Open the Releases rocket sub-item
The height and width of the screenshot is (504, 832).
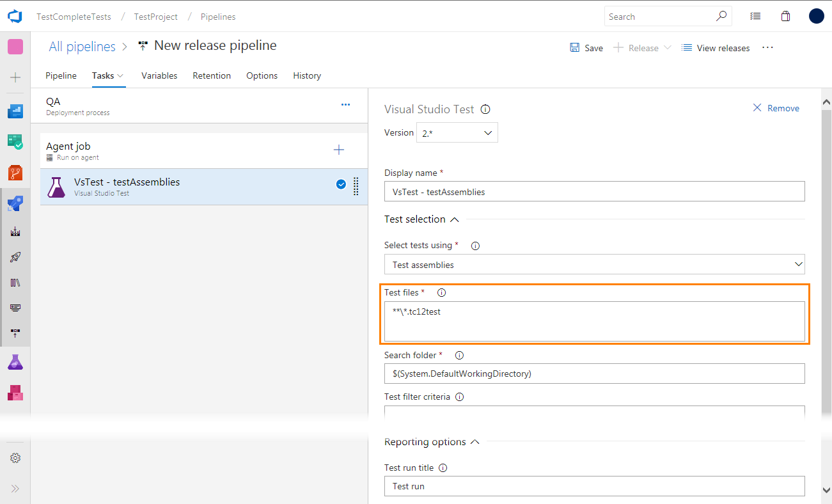15,257
